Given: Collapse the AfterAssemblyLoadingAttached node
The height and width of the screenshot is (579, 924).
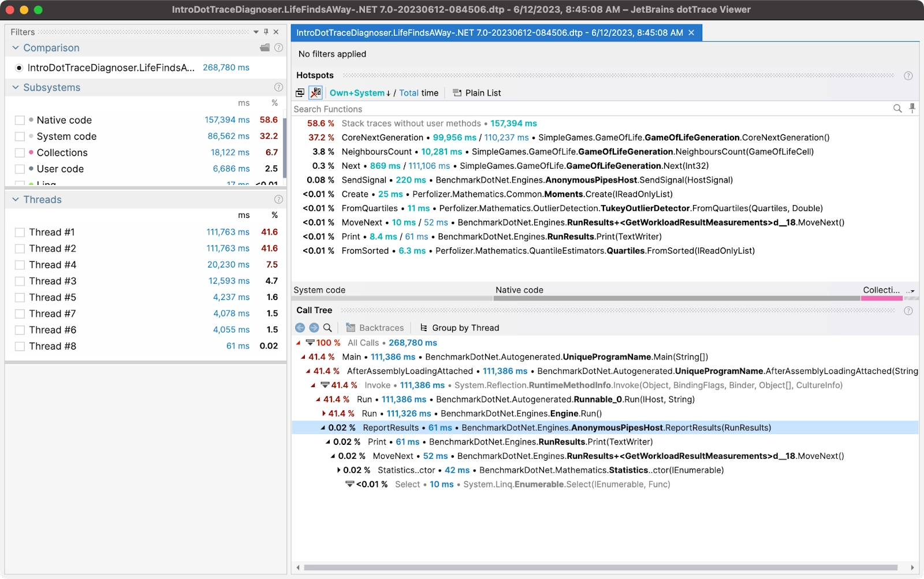Looking at the screenshot, I should tap(308, 371).
